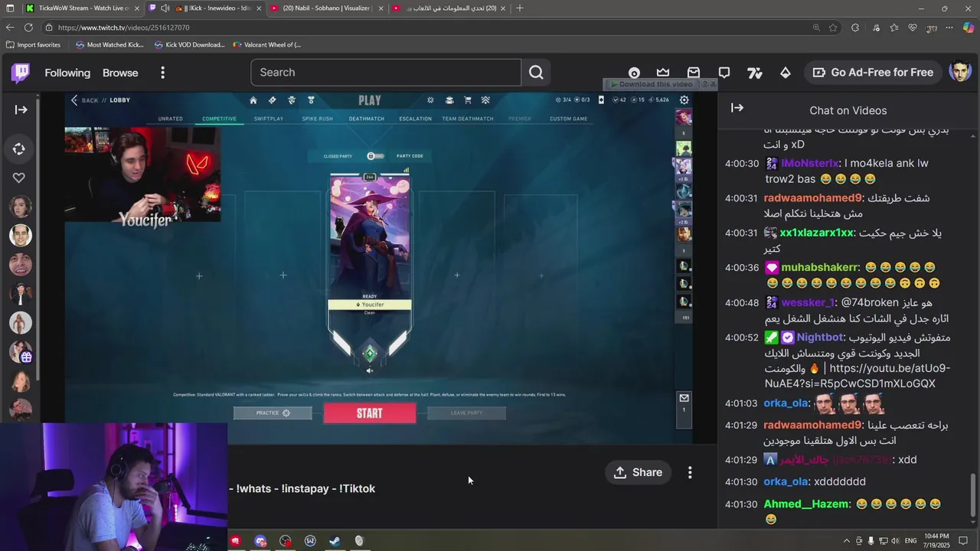The width and height of the screenshot is (980, 551).
Task: Click the PARTY CODE label
Action: 410,156
